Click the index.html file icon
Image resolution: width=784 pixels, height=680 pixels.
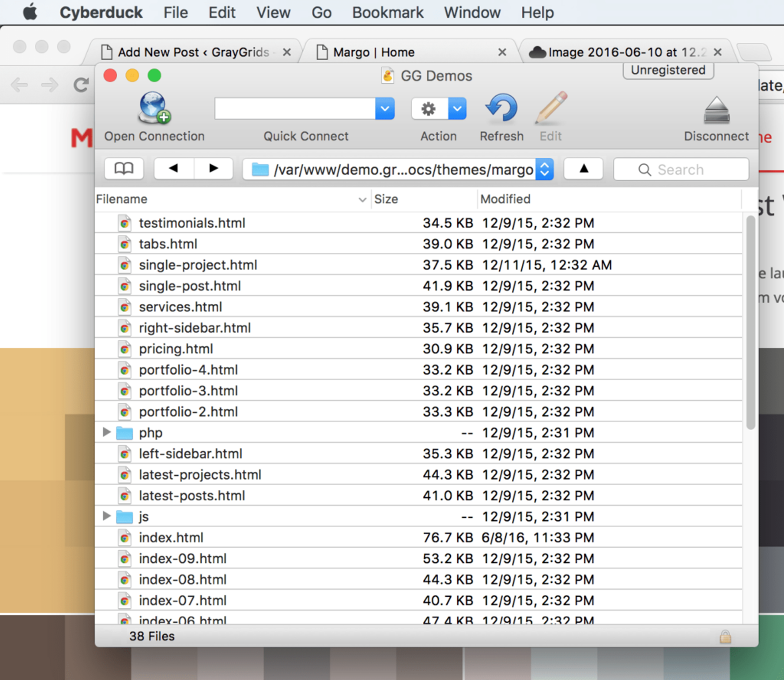point(125,538)
